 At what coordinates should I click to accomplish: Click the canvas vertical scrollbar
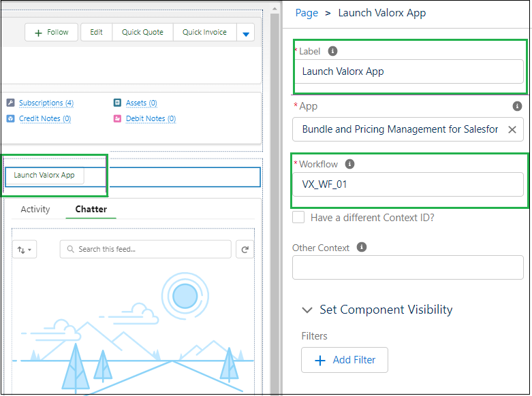pyautogui.click(x=275, y=203)
